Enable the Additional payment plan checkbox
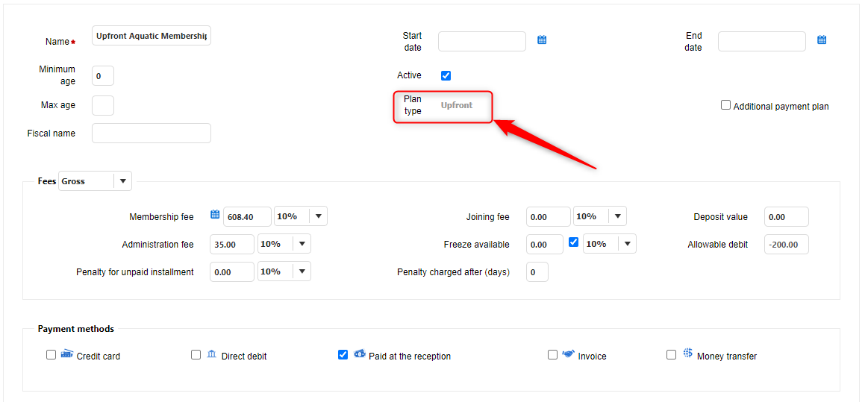Viewport: 868px width, 402px height. tap(725, 105)
